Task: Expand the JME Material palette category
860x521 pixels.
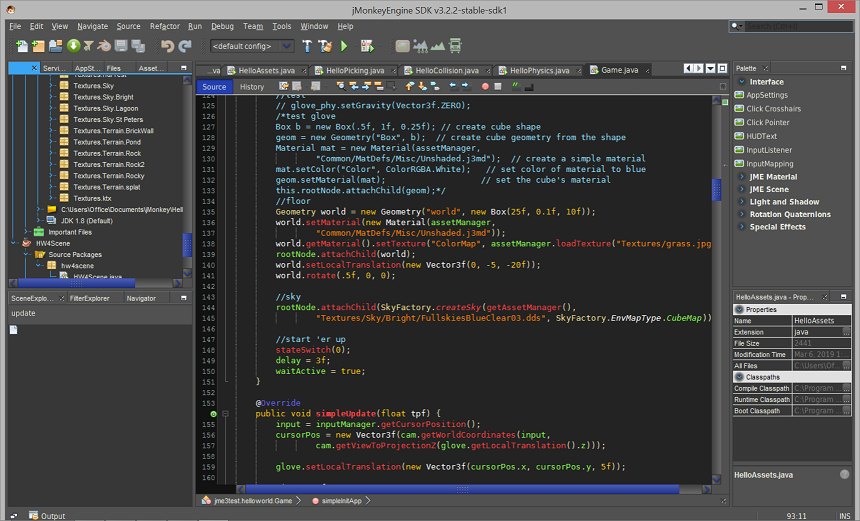Action: 742,177
